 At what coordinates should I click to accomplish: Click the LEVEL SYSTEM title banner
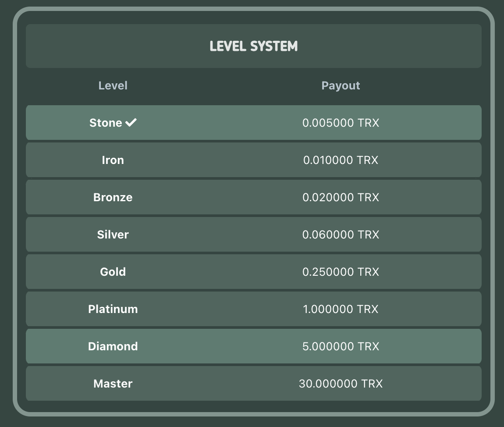(254, 46)
